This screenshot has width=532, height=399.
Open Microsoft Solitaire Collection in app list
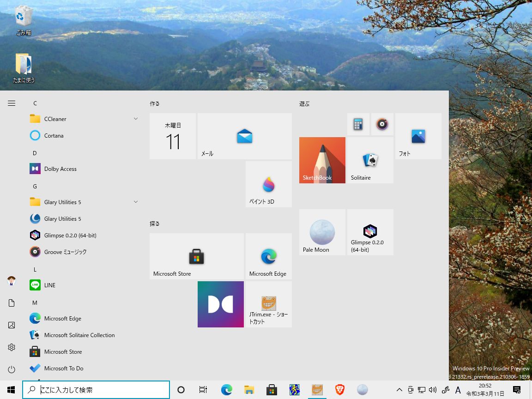84,335
